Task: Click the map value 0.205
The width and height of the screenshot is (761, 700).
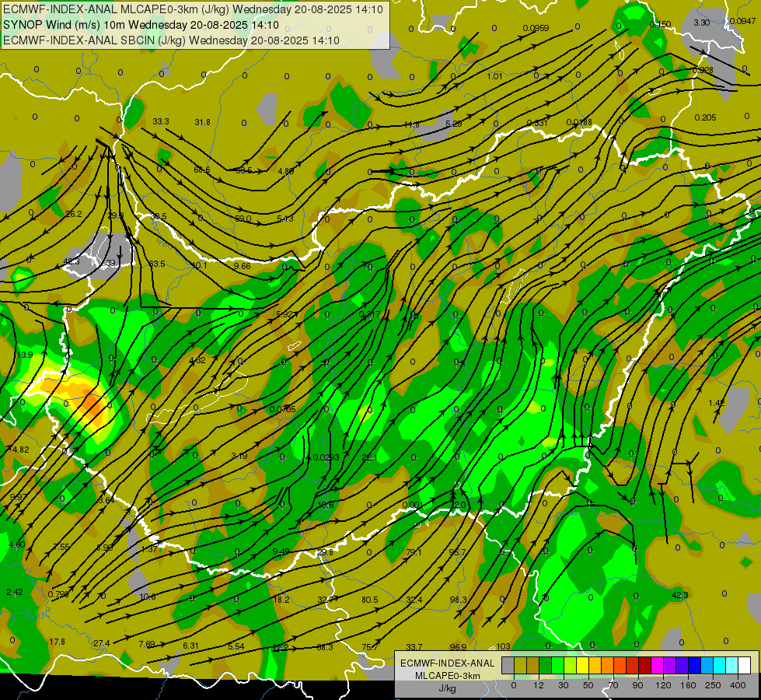Action: coord(705,117)
